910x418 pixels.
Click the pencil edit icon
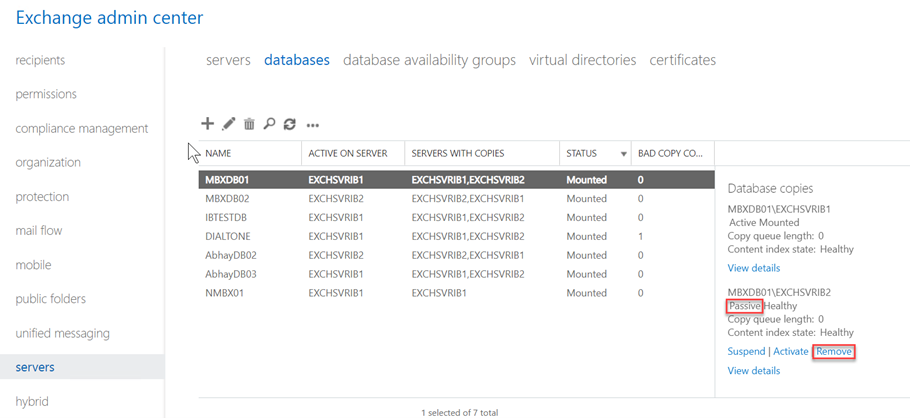[x=229, y=124]
